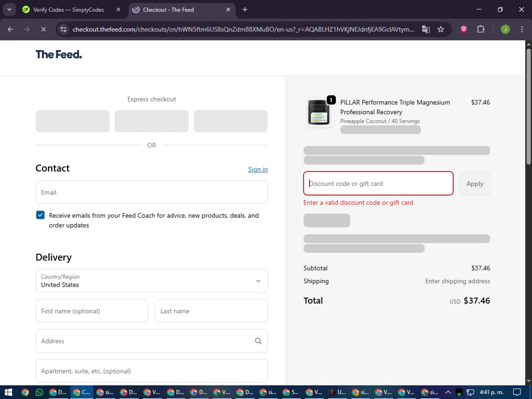The image size is (532, 399).
Task: Click the "Enter a valid discount code" error
Action: [358, 203]
